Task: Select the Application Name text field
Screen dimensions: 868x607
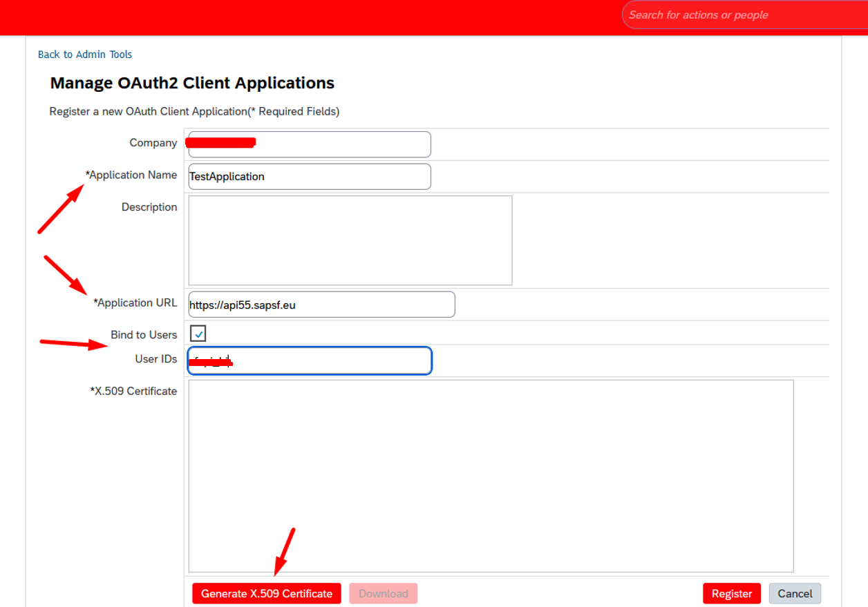Action: 310,177
